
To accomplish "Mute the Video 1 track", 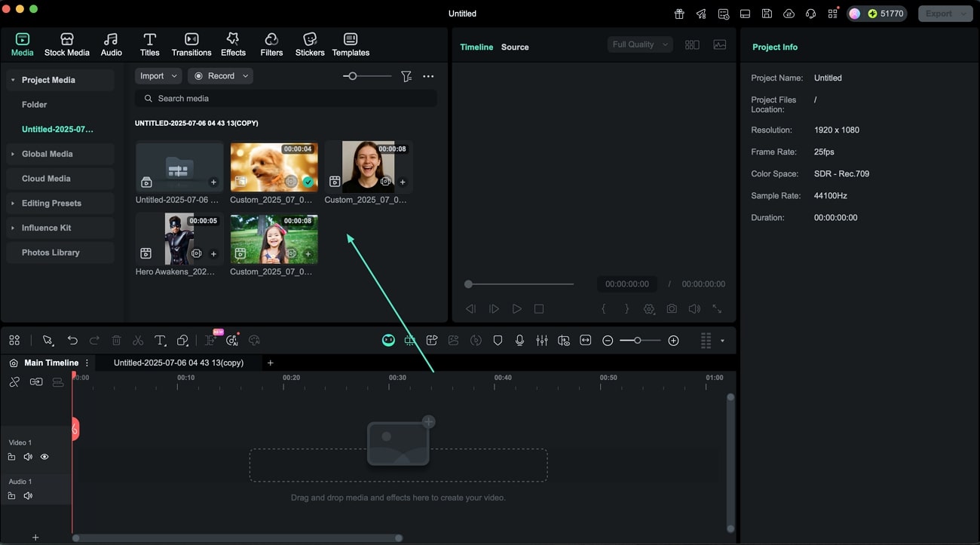I will point(28,457).
